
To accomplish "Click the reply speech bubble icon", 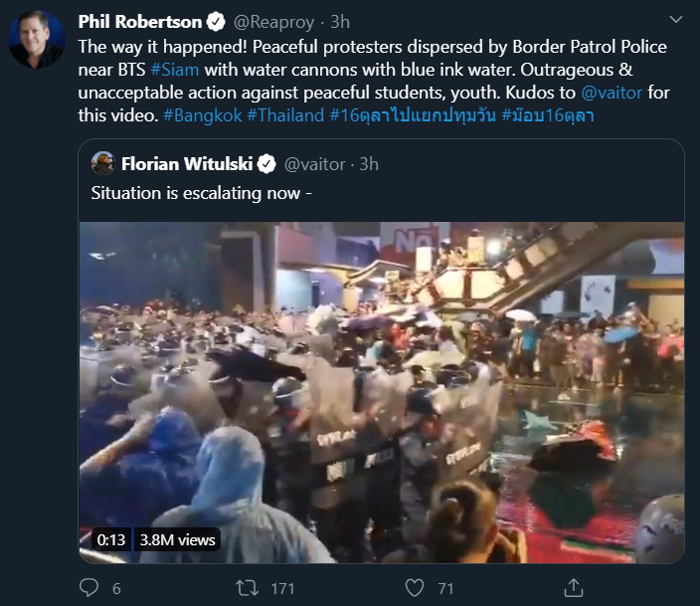I will (x=89, y=587).
